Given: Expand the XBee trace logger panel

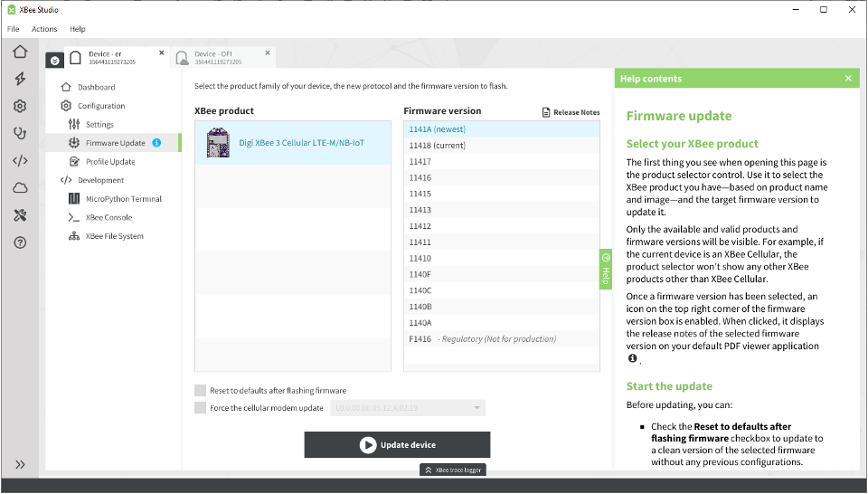Looking at the screenshot, I should click(453, 470).
